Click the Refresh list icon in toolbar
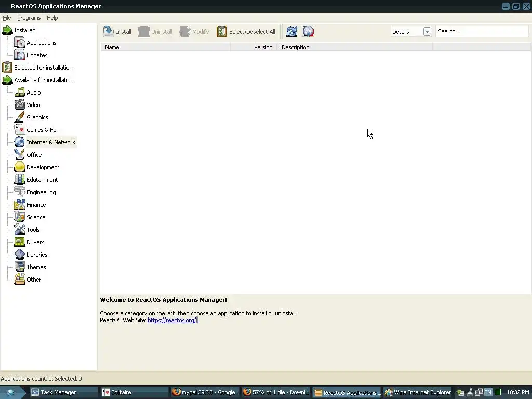The width and height of the screenshot is (532, 399). [x=291, y=32]
